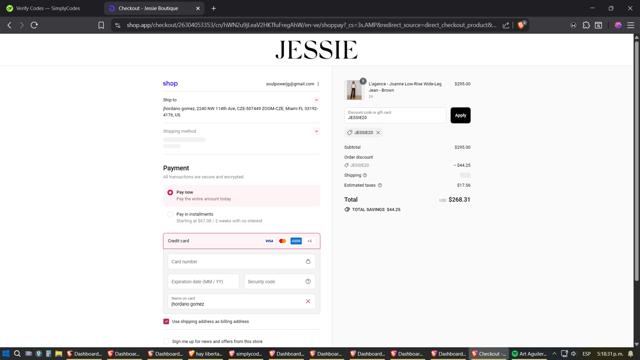Click the Name on card field
The height and width of the screenshot is (360, 640).
[x=241, y=302]
